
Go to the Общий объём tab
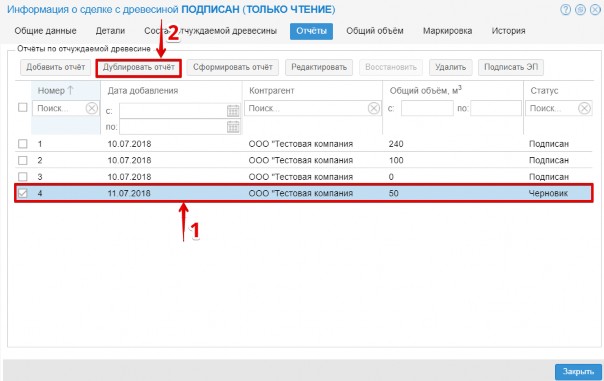(375, 31)
